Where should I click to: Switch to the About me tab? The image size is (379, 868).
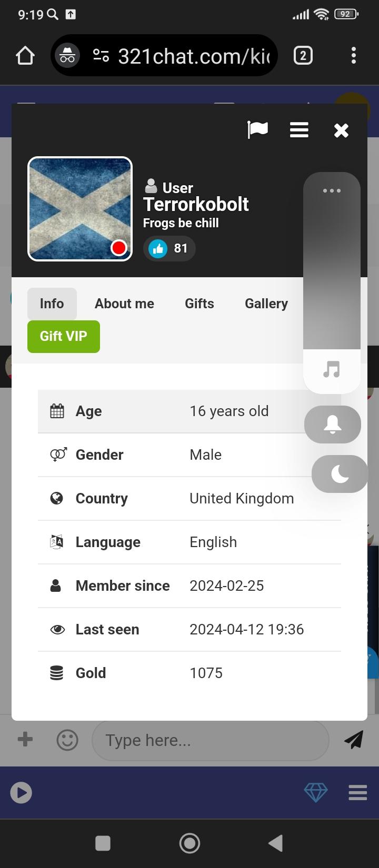(124, 304)
